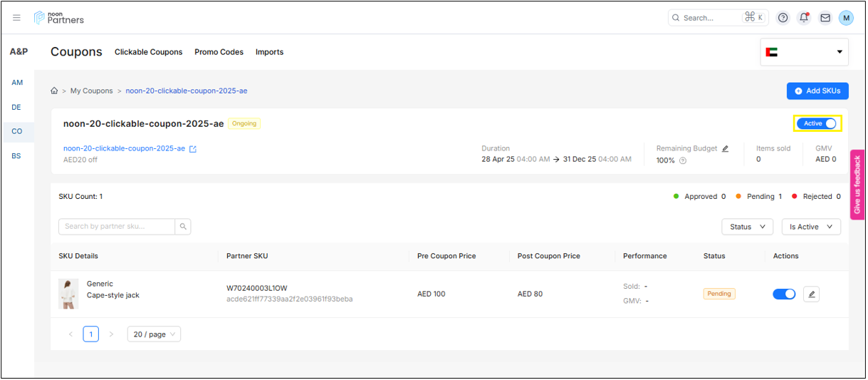
Task: Go to the Imports tab
Action: click(269, 52)
